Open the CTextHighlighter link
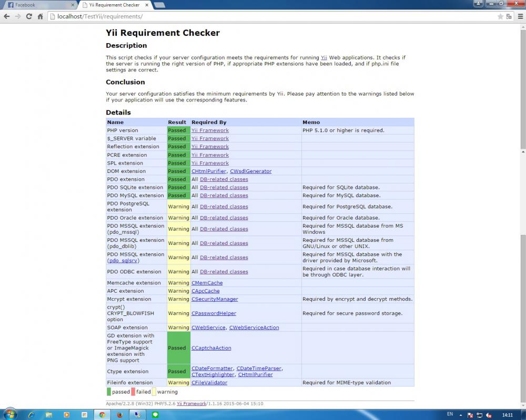Viewport: 526px width, 420px height. [213, 374]
